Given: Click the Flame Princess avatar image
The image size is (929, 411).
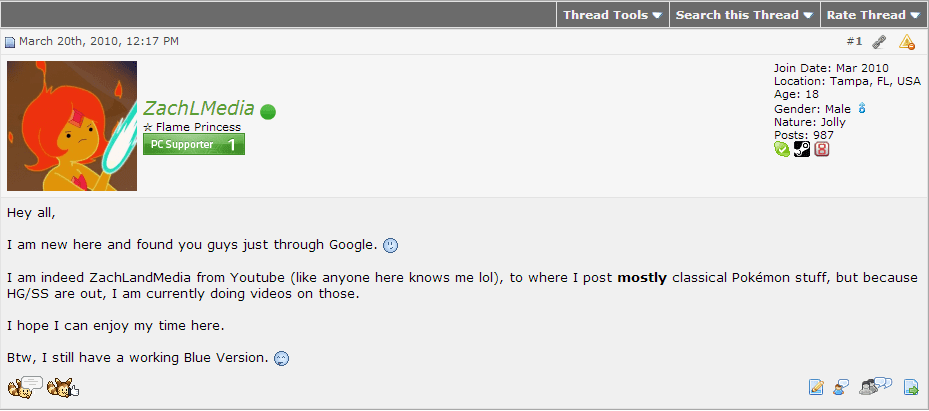Looking at the screenshot, I should coord(72,126).
